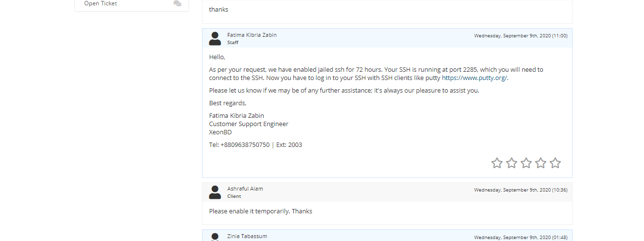Click the Ashraful Alam name header
644x241 pixels.
[245, 189]
